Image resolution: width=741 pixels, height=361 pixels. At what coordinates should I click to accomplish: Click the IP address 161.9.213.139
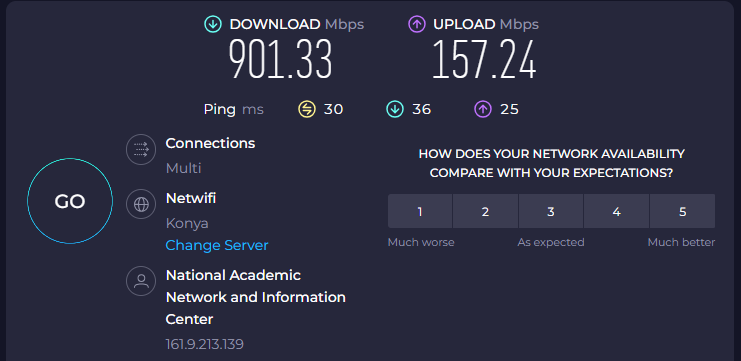(205, 344)
